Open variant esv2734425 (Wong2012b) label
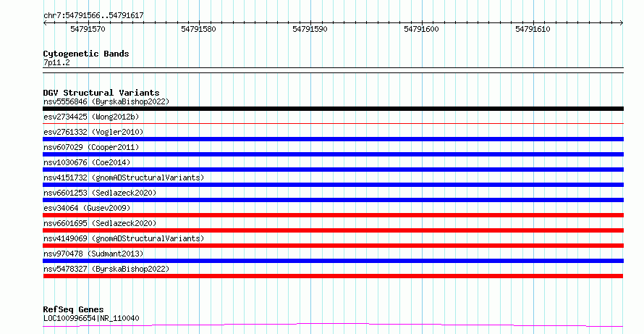This screenshot has height=334, width=644. tap(91, 117)
